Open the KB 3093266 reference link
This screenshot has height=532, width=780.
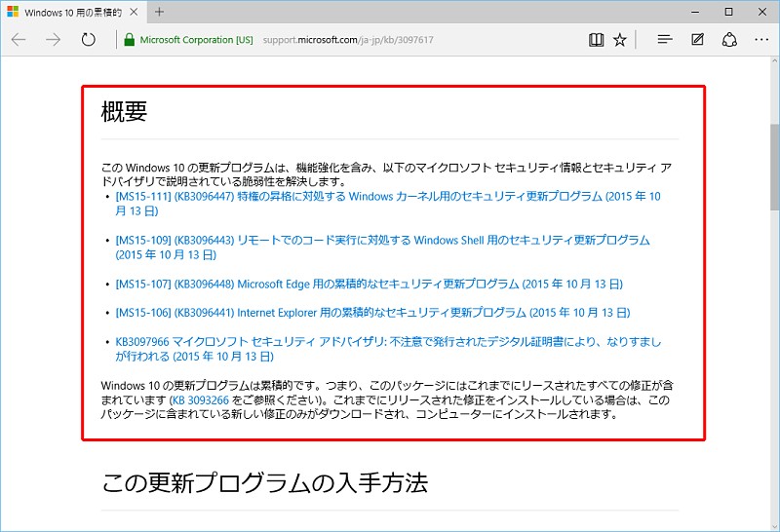[200, 400]
